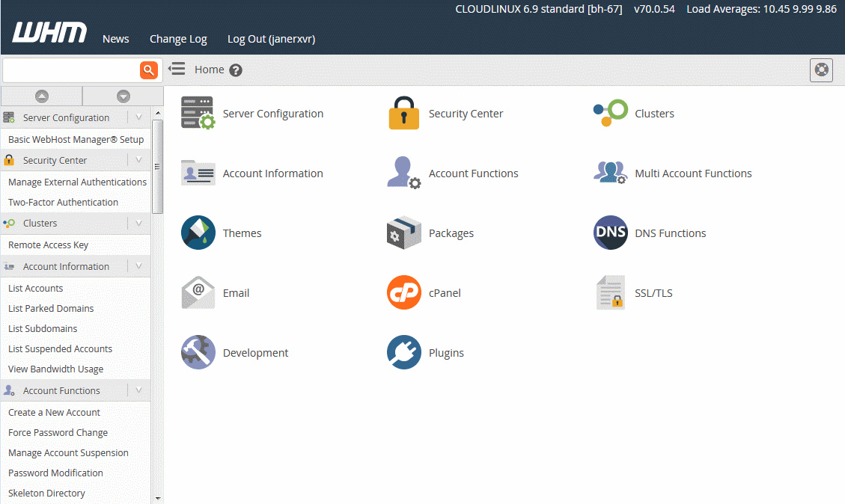
Task: Open Force Password Change link
Action: [58, 432]
